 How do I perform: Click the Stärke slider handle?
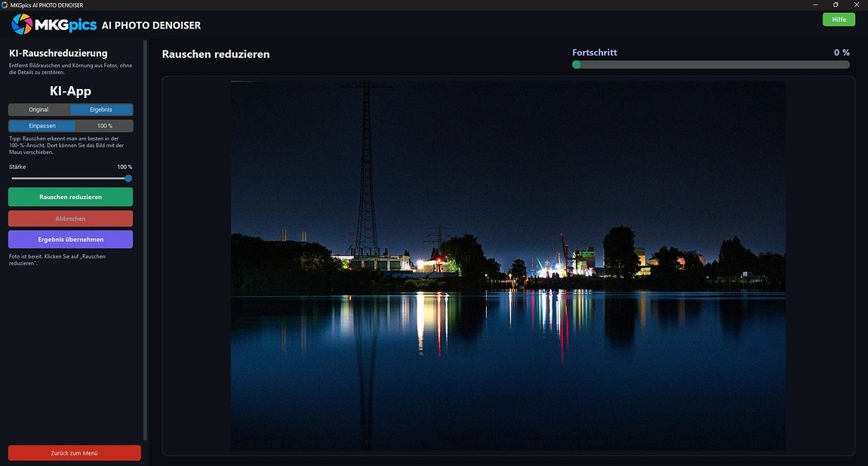coord(128,179)
